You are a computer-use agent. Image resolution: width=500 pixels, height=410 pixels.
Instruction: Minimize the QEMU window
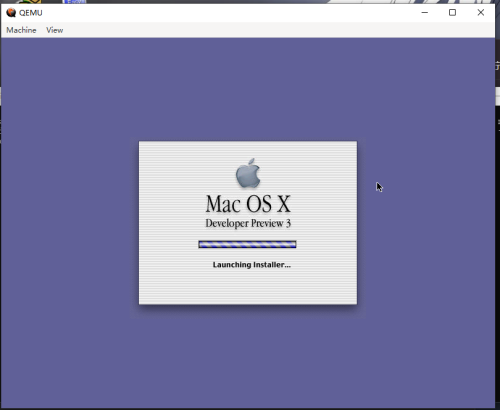click(425, 13)
